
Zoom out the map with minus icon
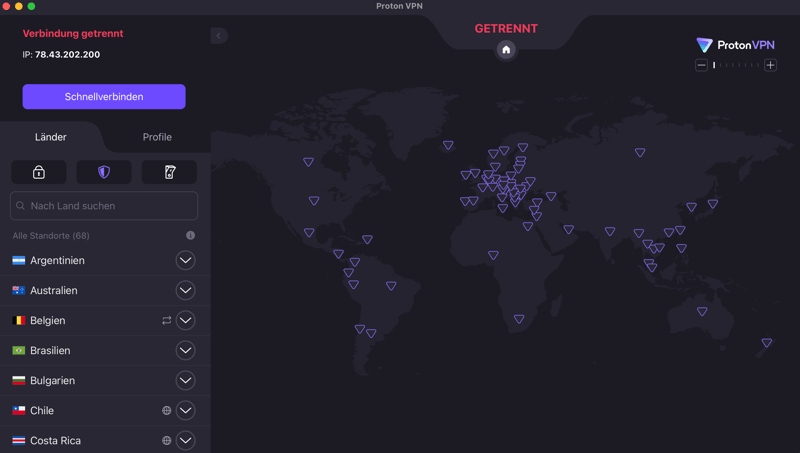702,65
